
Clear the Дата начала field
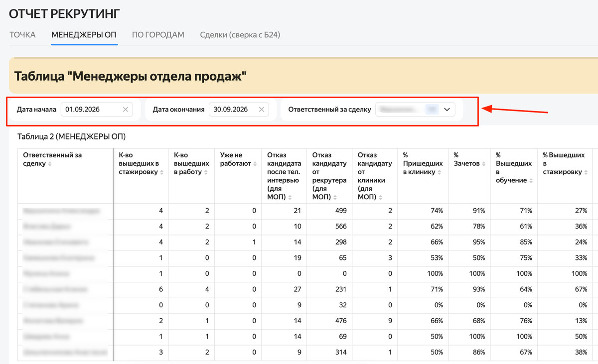(126, 110)
